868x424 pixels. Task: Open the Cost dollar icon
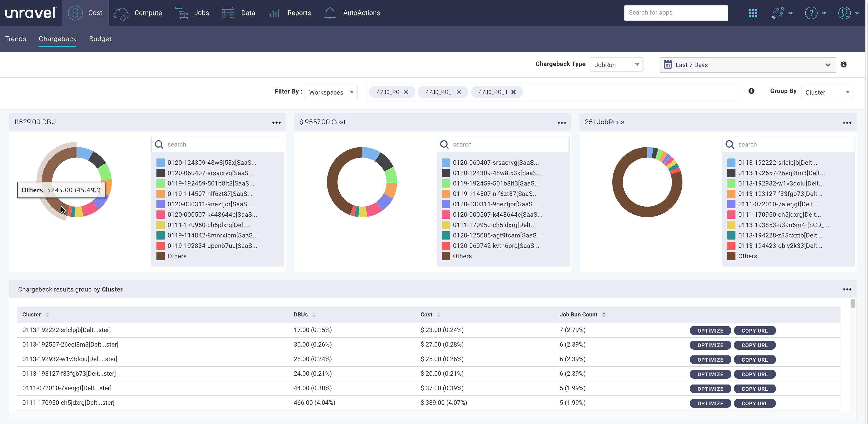75,13
